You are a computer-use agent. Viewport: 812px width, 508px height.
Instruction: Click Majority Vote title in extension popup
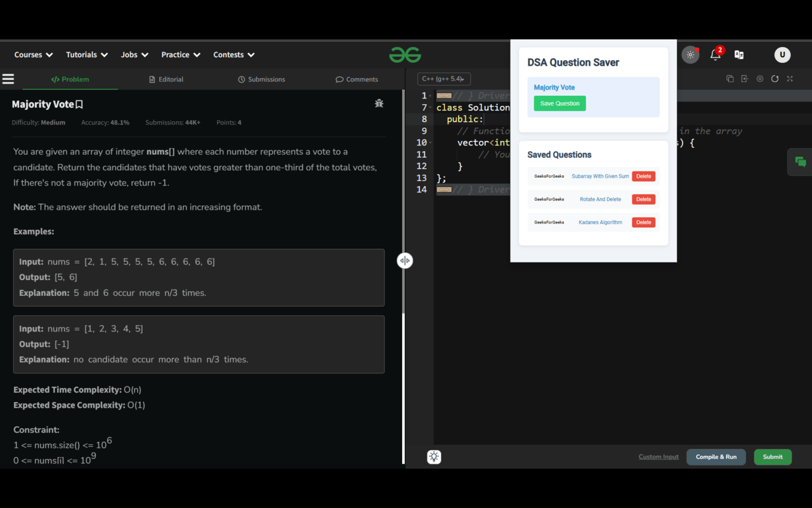(554, 88)
